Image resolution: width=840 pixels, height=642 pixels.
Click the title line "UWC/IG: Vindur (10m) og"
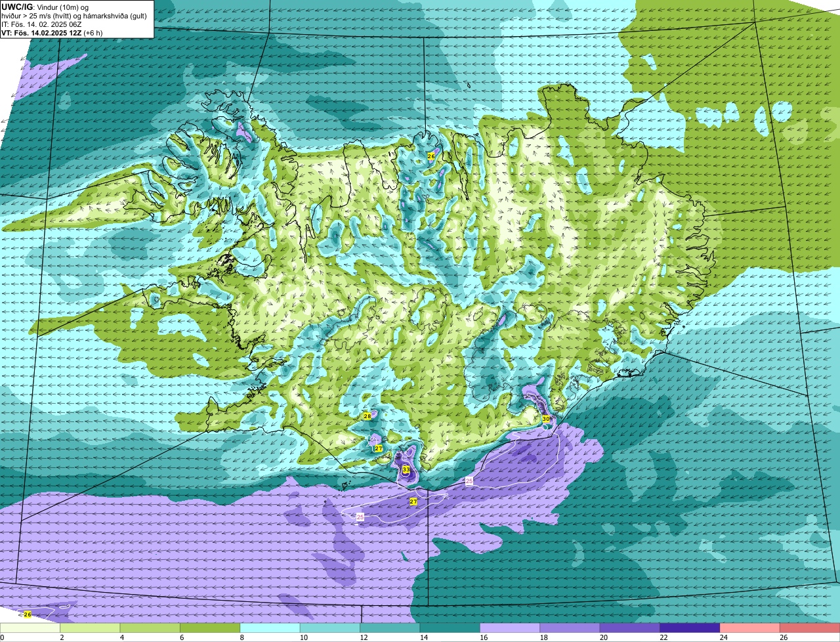(45, 7)
